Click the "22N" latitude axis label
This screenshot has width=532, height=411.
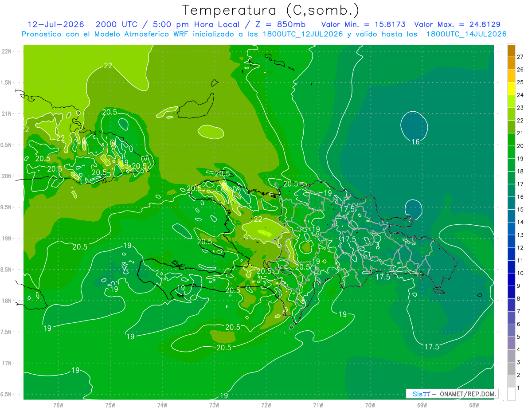tap(6, 51)
